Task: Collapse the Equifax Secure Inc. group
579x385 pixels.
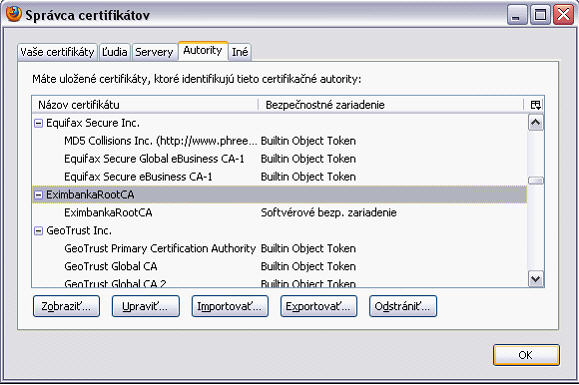Action: (x=38, y=123)
